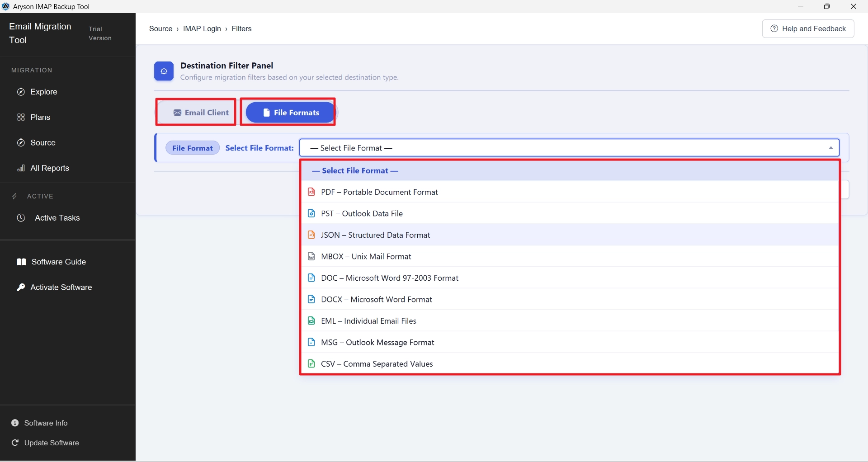Choose PDF – Portable Document Format
Screen dimensions: 868x462
[x=570, y=192]
